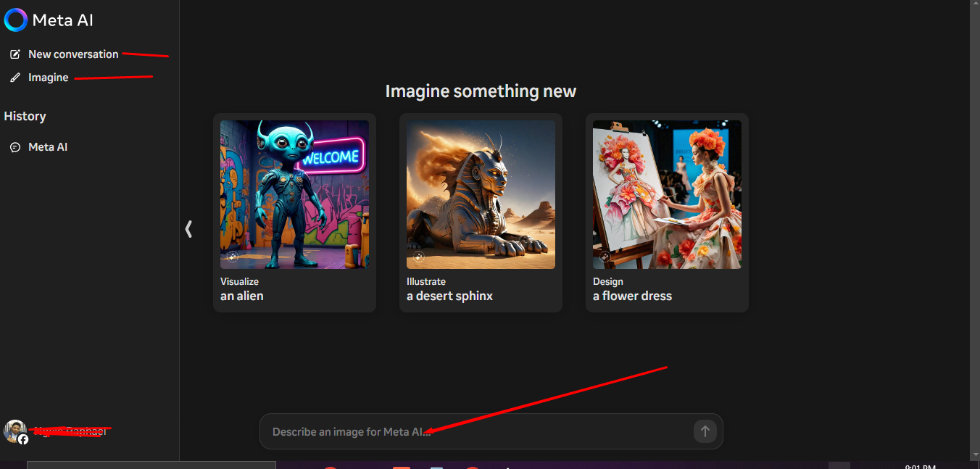Click the user profile avatar picture
Screen dimensions: 980x469
[15, 431]
